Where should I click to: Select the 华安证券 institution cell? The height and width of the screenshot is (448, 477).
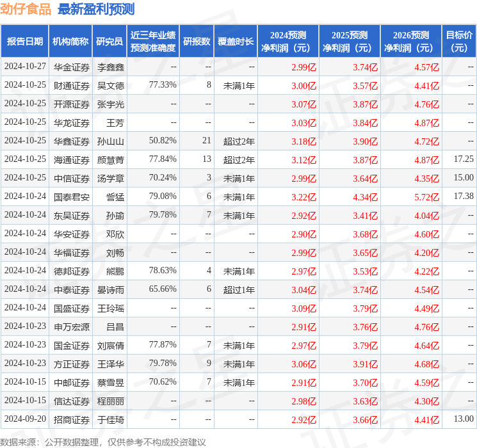(72, 234)
